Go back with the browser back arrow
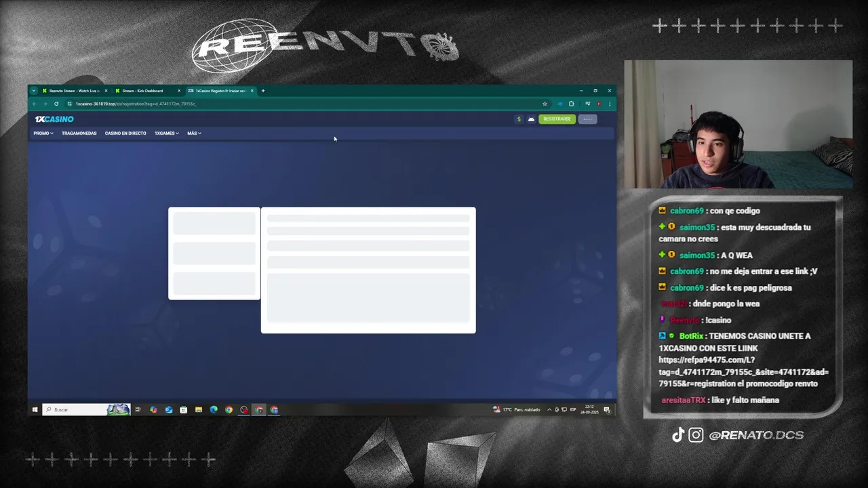 34,104
